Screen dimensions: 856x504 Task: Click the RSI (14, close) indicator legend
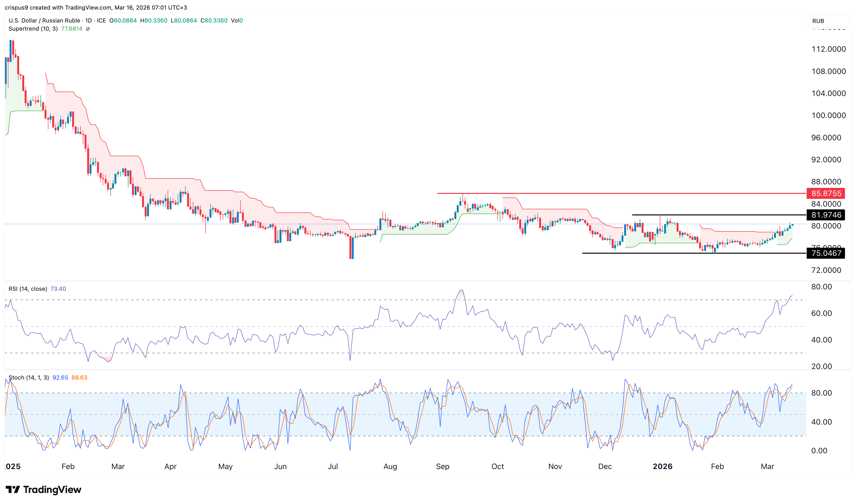click(x=28, y=289)
